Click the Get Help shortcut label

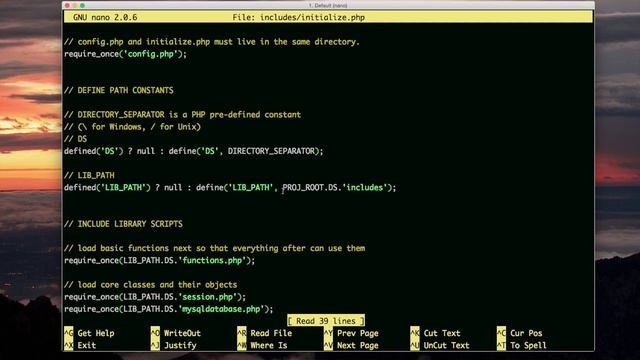[96, 333]
